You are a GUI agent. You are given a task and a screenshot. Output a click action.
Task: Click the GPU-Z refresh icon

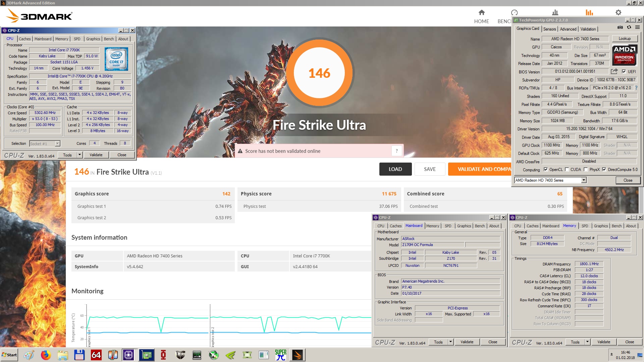(629, 27)
